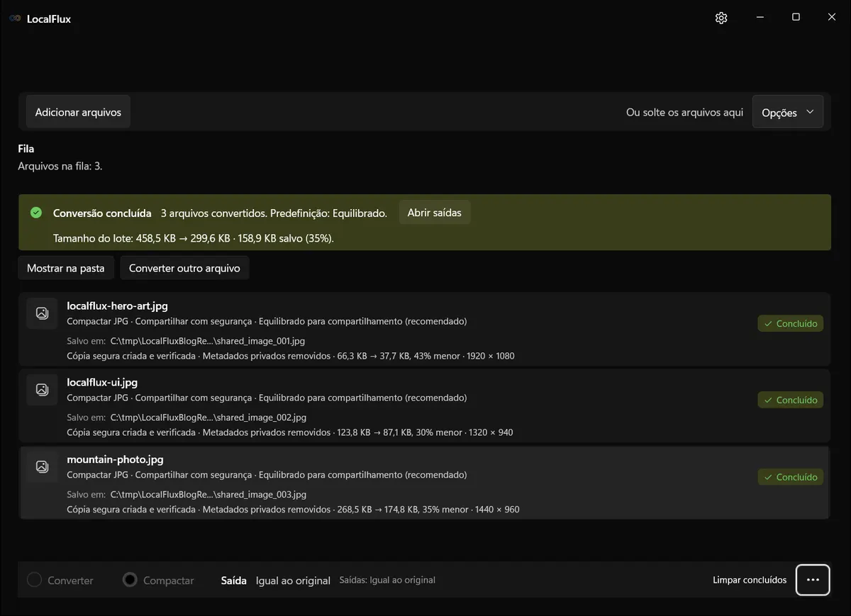Viewport: 851px width, 616px height.
Task: Select the mountain-photo.jpg file name
Action: click(x=115, y=459)
